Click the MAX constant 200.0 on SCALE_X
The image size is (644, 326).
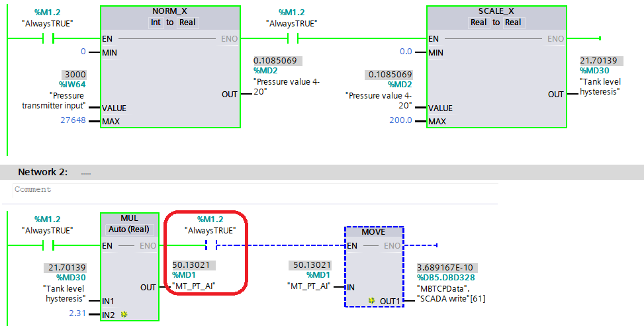[x=400, y=120]
